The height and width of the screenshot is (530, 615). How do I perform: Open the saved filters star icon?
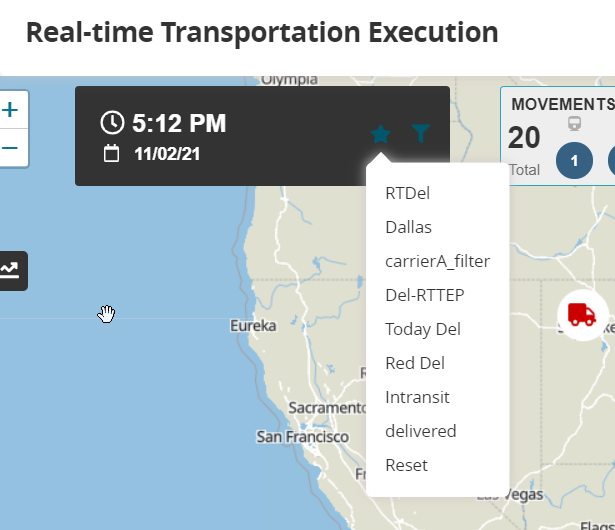click(380, 134)
